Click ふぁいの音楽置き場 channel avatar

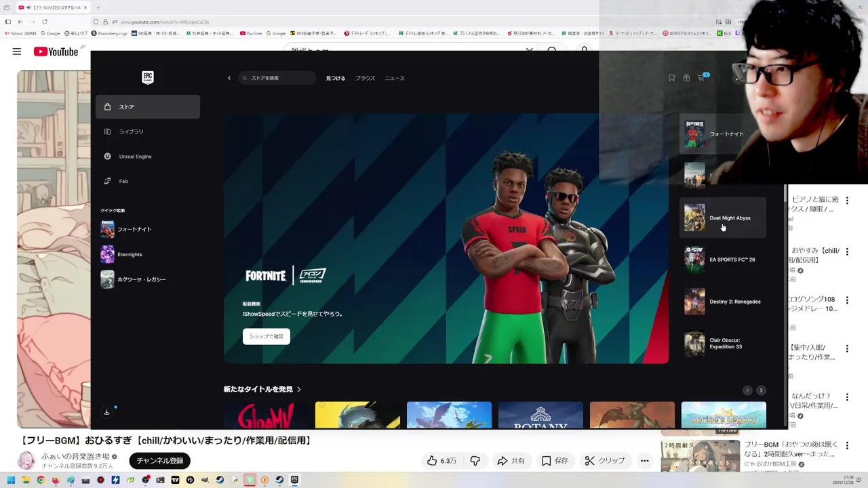pyautogui.click(x=26, y=461)
